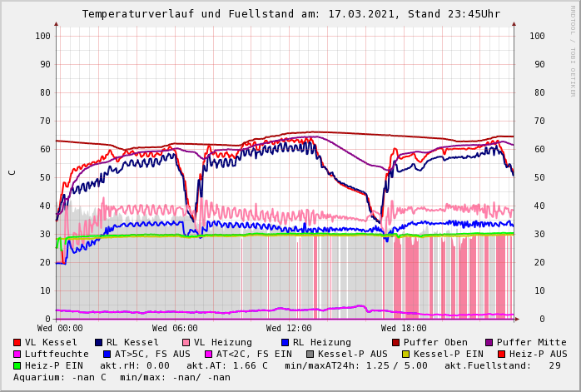
Task: Click the Luftfeuchte legend label
Action: [57, 355]
